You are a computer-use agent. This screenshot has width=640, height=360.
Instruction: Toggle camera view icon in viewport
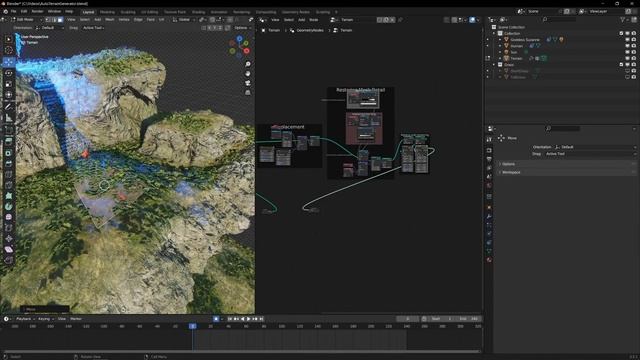(x=248, y=83)
